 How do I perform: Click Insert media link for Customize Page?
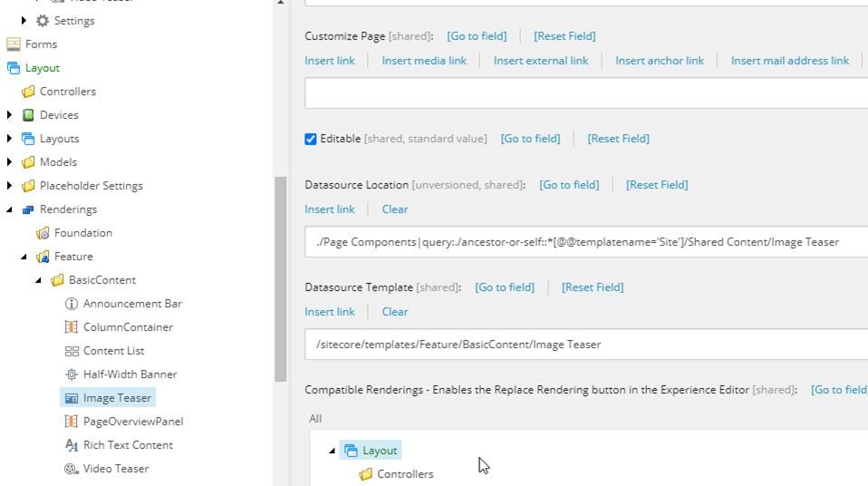point(424,61)
